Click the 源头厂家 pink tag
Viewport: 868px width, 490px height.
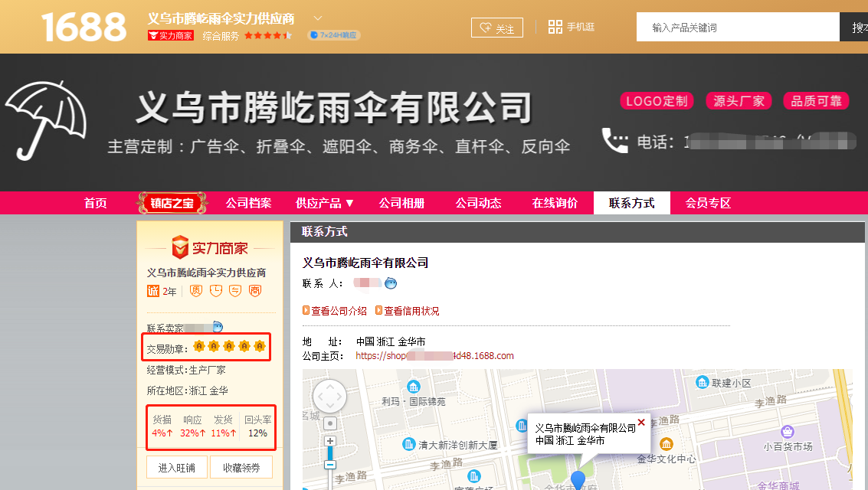(739, 100)
